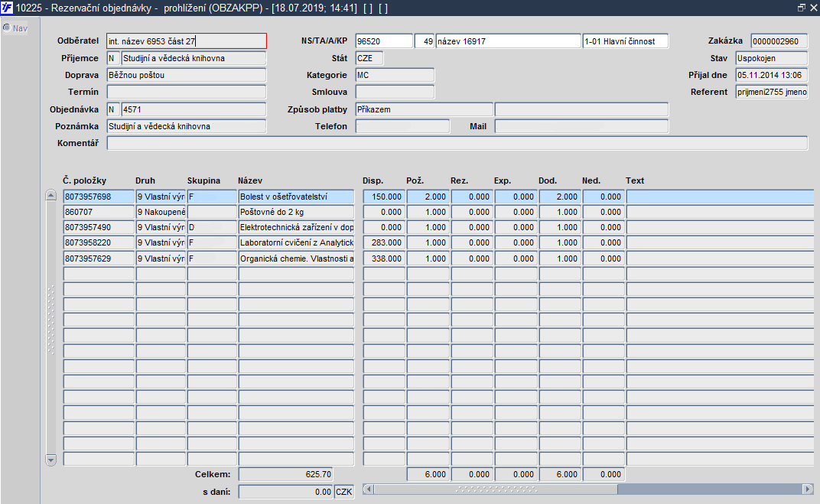Click the Kategorie MC field
Screen dimensions: 820x504
(395, 75)
